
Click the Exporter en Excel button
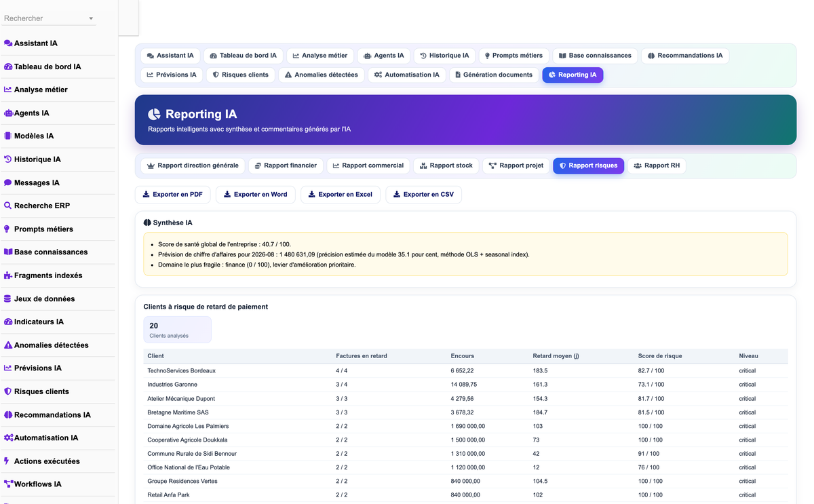click(341, 195)
